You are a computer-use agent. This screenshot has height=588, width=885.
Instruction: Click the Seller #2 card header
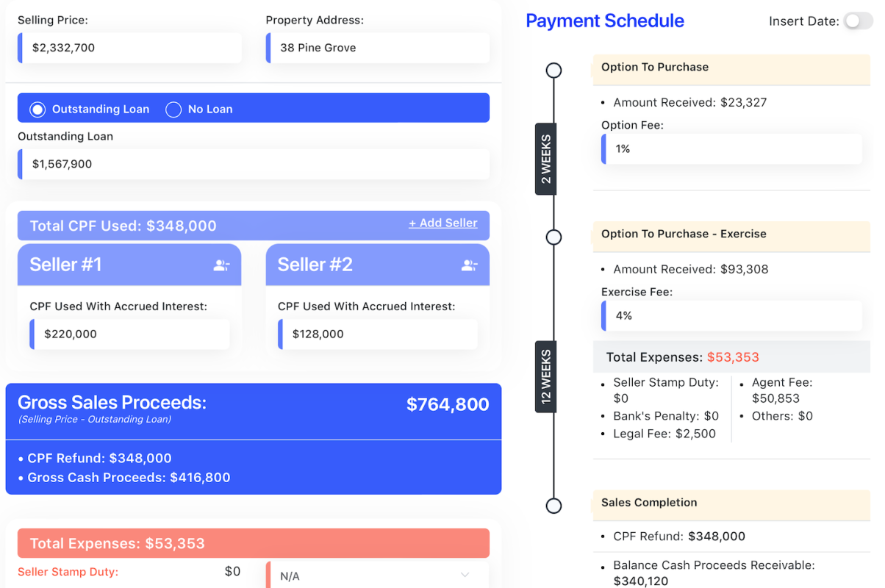tap(378, 265)
